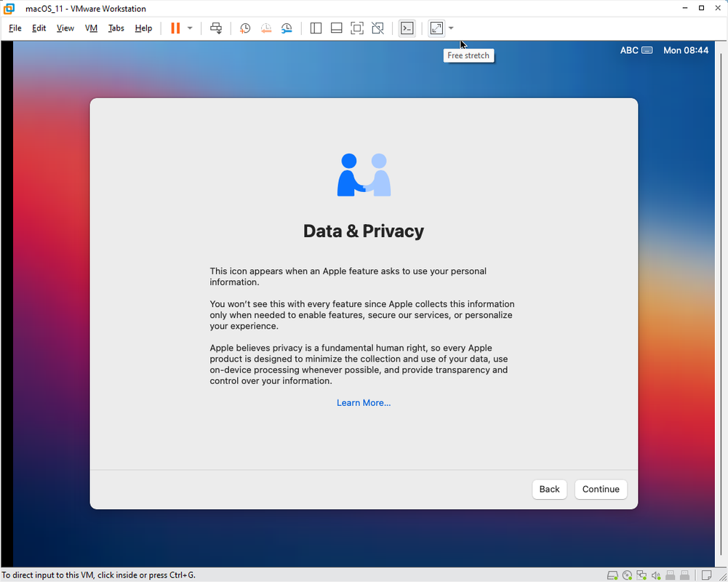Viewport: 728px width, 582px height.
Task: Toggle the console view icon
Action: coord(407,28)
